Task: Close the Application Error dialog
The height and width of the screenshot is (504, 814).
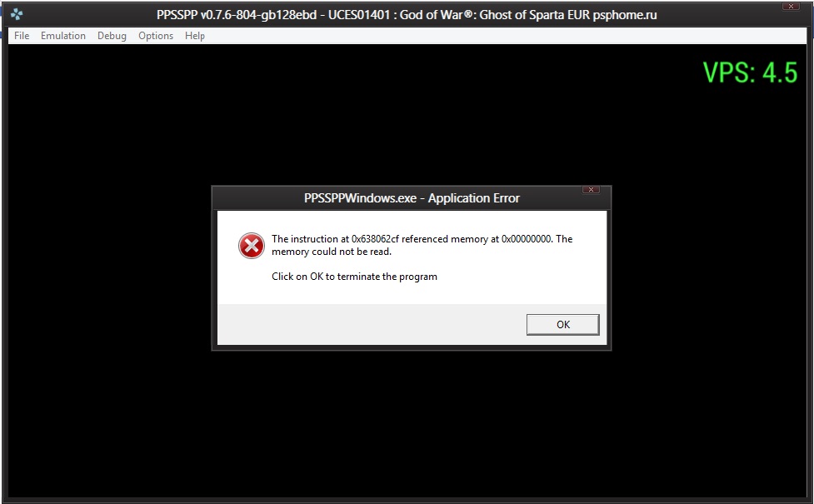Action: (x=591, y=189)
